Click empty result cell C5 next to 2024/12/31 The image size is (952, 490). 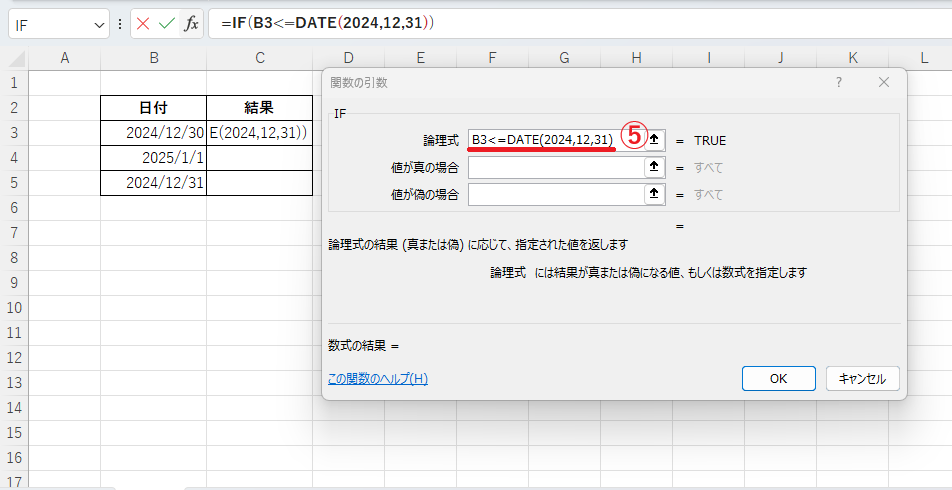(x=260, y=183)
